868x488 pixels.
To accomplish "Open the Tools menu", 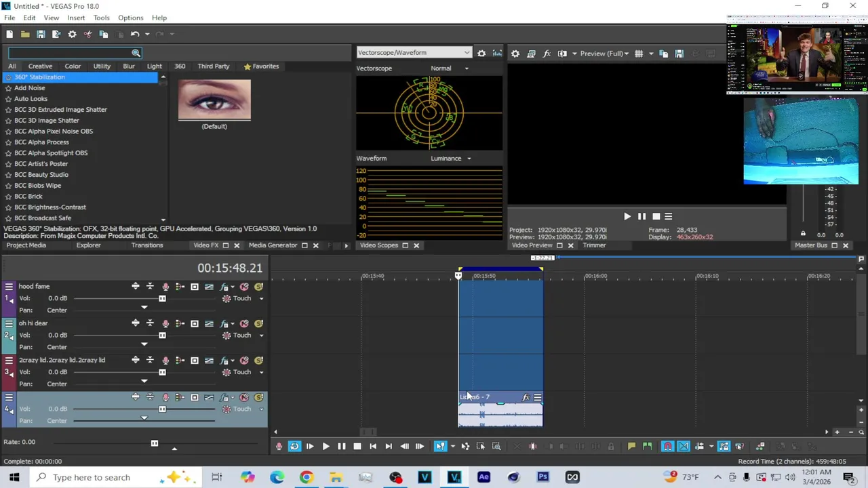I will click(x=101, y=18).
